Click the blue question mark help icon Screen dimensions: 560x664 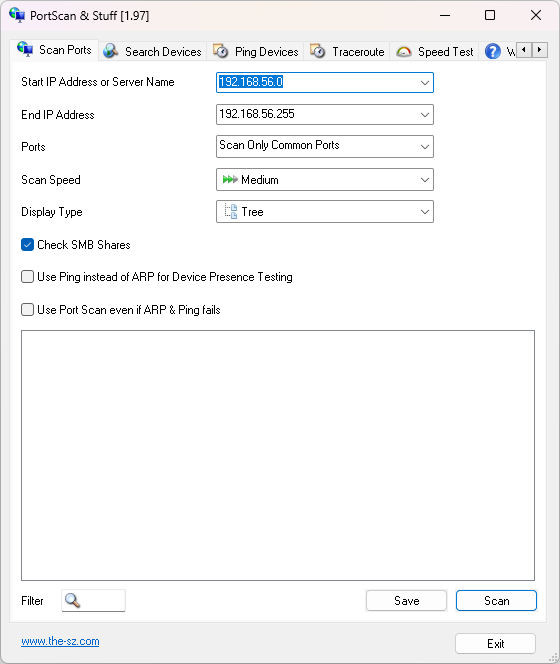493,52
